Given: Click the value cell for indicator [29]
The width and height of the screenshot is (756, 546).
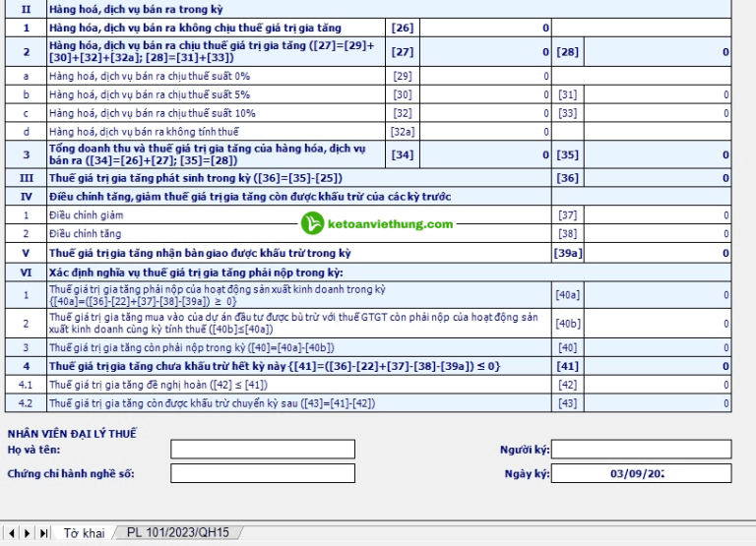Looking at the screenshot, I should [486, 76].
